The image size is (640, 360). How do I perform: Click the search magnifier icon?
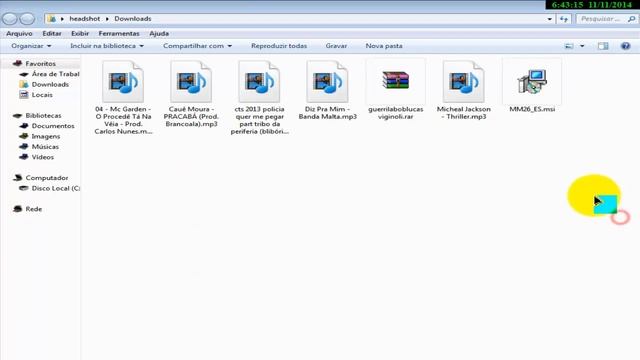click(631, 19)
